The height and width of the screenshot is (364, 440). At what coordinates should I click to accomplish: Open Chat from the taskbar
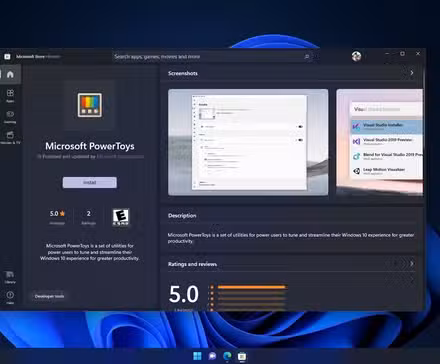point(212,356)
